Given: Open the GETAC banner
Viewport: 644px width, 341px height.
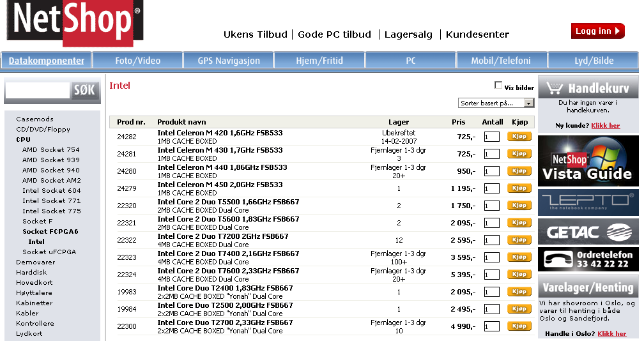Looking at the screenshot, I should pos(588,232).
